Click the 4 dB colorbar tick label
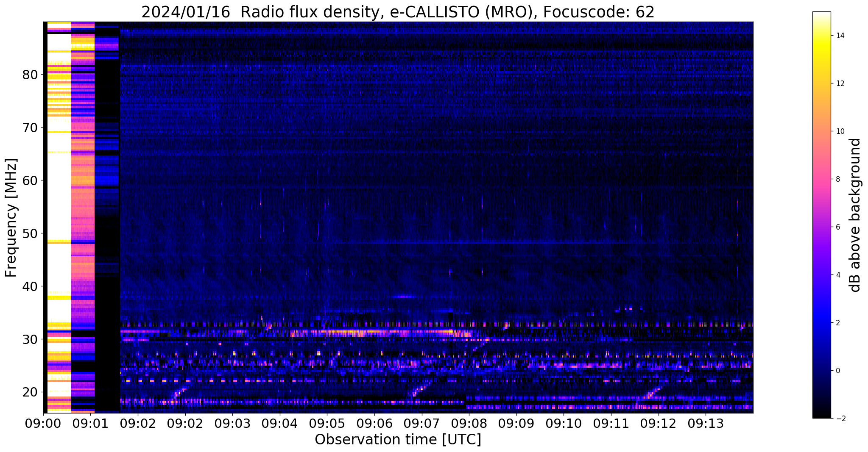Image resolution: width=868 pixels, height=452 pixels. click(x=837, y=275)
